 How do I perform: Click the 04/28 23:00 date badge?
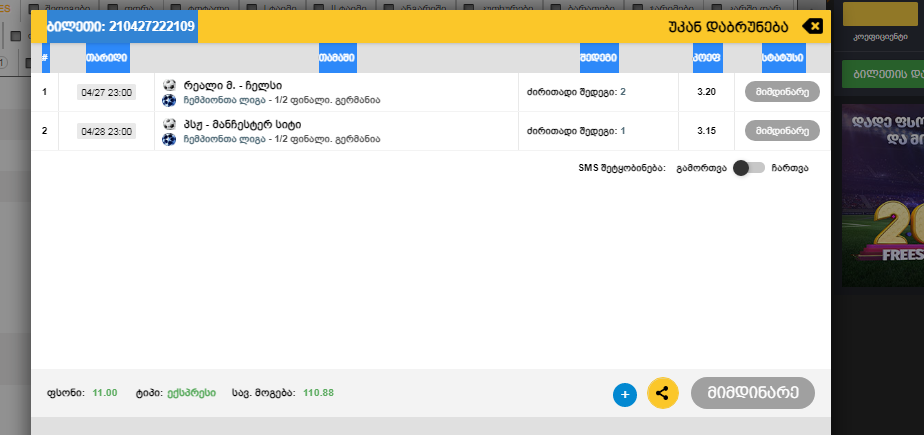(107, 131)
